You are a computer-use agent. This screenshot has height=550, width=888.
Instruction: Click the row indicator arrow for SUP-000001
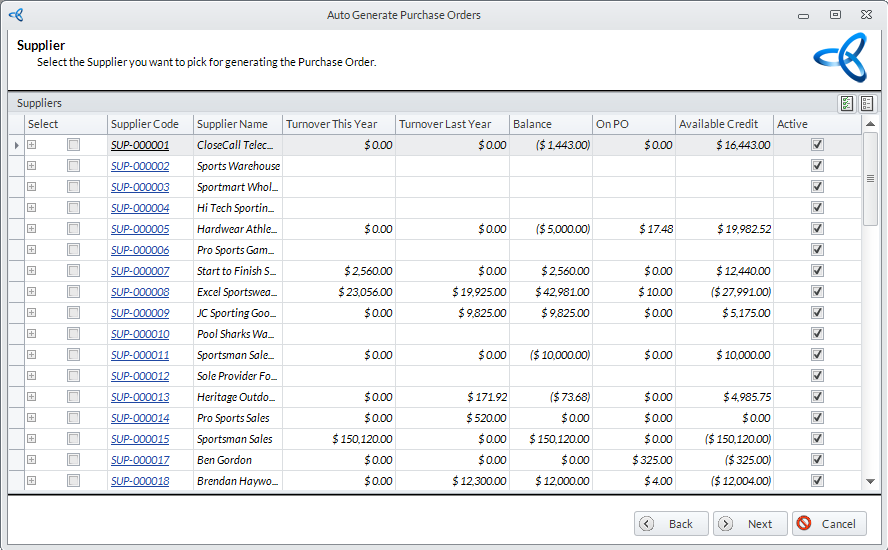tap(16, 145)
